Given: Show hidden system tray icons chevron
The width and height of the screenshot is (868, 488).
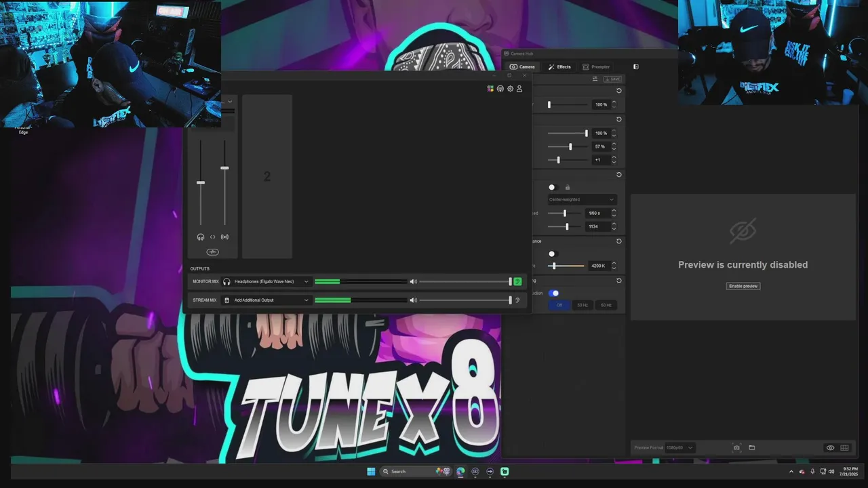Looking at the screenshot, I should [791, 471].
